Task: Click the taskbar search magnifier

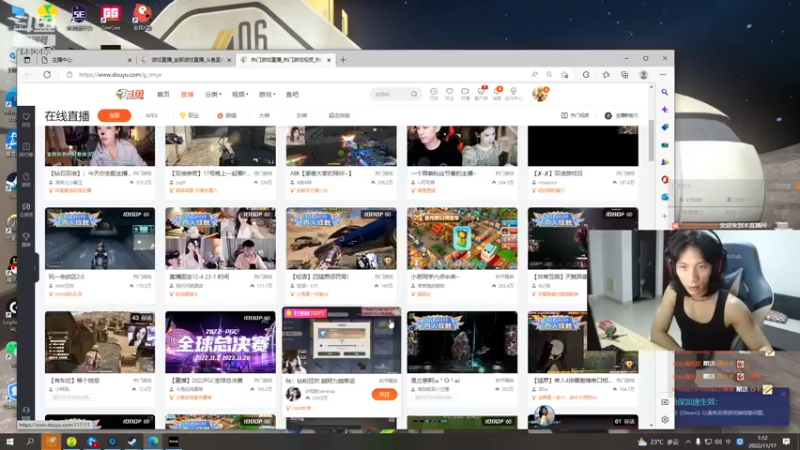Action: tap(30, 441)
